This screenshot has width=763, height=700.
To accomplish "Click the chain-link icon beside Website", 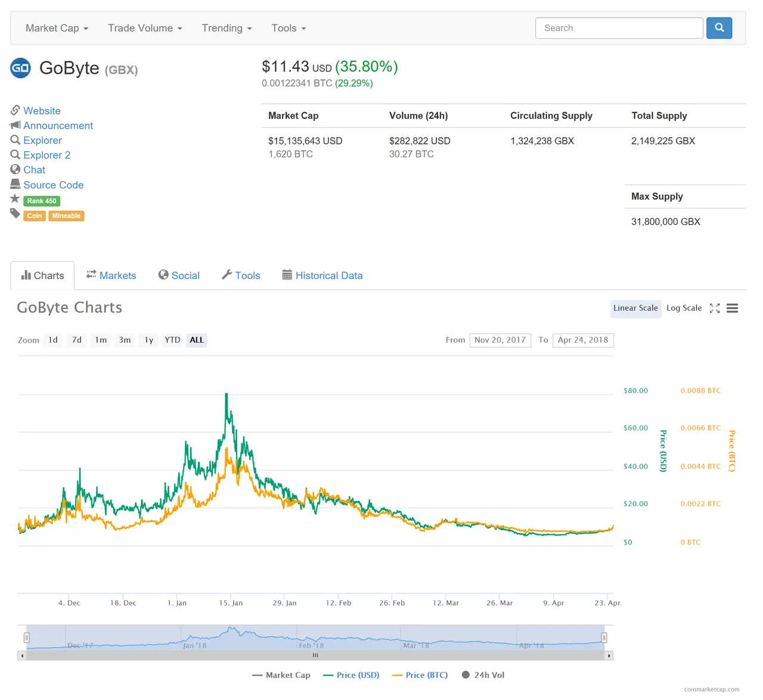I will click(x=15, y=110).
